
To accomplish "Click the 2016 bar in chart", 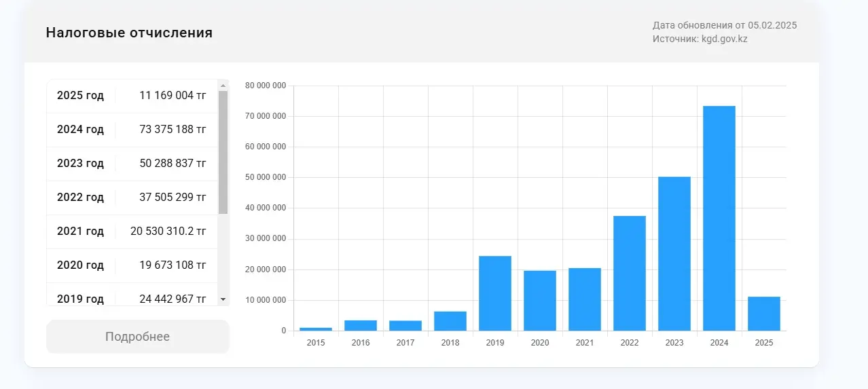I will pyautogui.click(x=361, y=326).
